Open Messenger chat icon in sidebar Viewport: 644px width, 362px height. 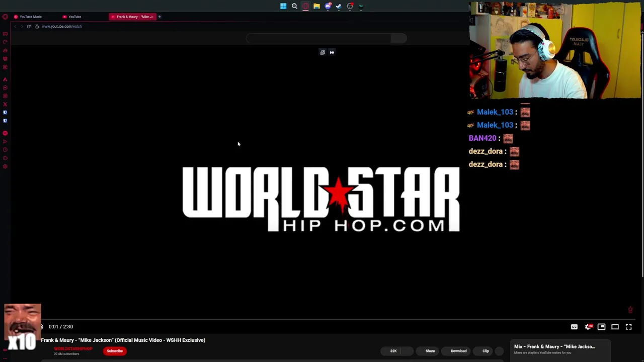pyautogui.click(x=5, y=88)
